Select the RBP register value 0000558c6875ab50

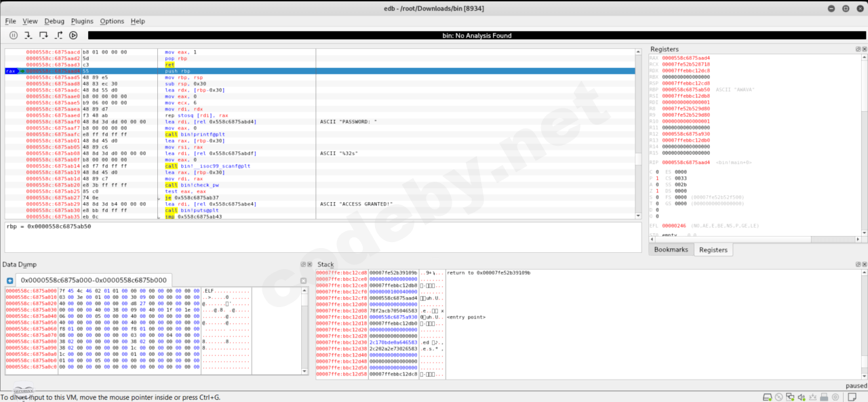(686, 89)
